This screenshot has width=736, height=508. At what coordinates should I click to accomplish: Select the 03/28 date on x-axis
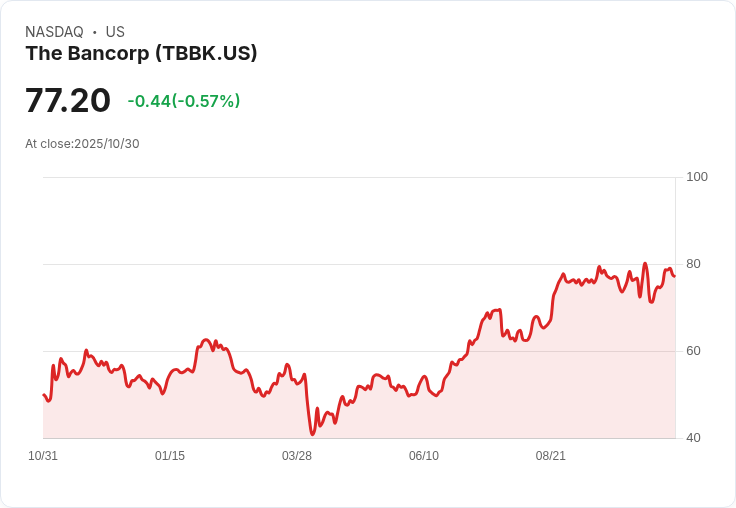coord(297,456)
